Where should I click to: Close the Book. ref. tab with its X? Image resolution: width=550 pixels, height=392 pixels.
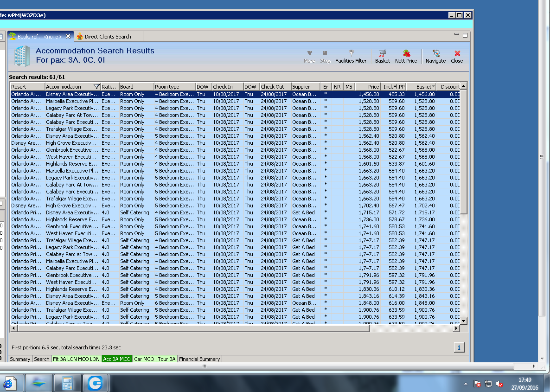coord(68,36)
